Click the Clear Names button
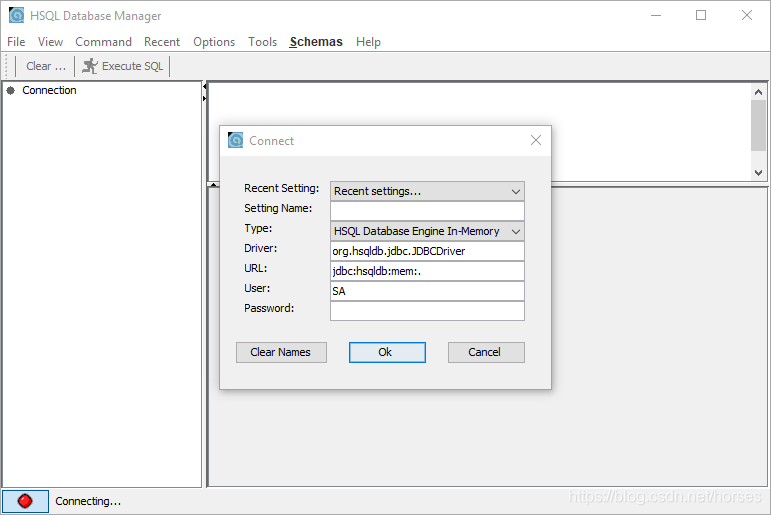The height and width of the screenshot is (515, 771). click(281, 352)
